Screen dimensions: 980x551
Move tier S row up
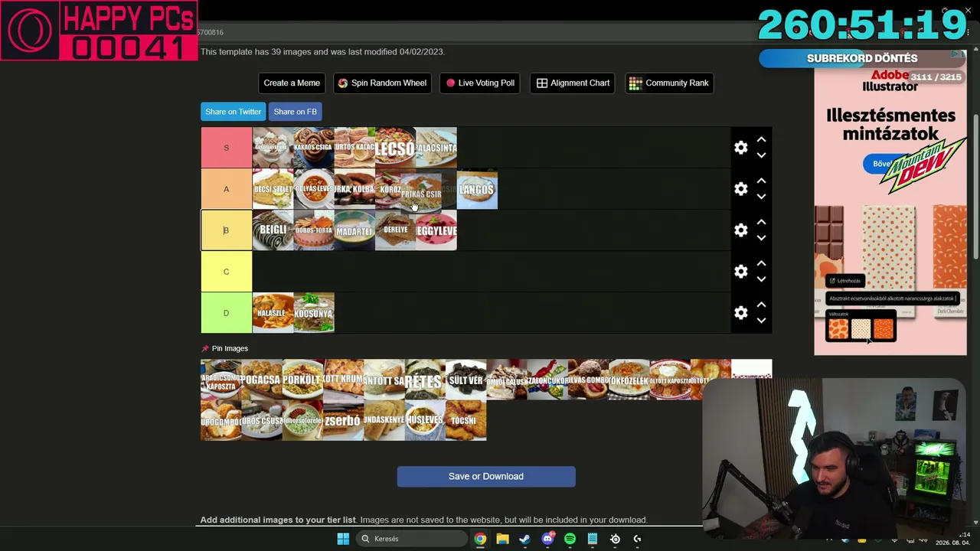tap(761, 140)
